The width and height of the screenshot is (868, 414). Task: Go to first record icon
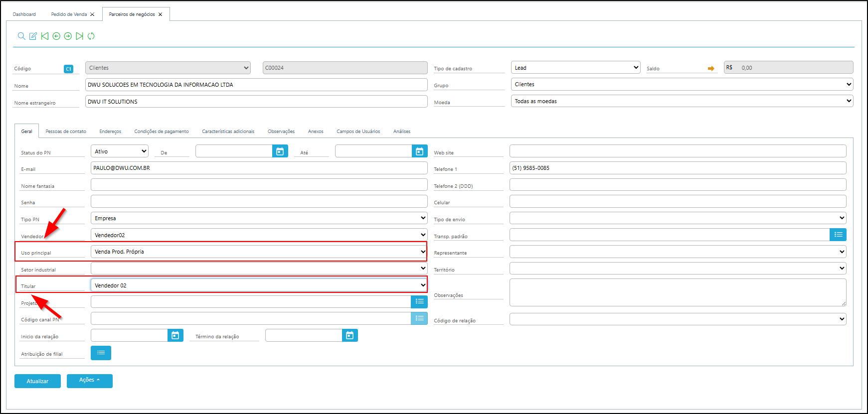pyautogui.click(x=45, y=36)
